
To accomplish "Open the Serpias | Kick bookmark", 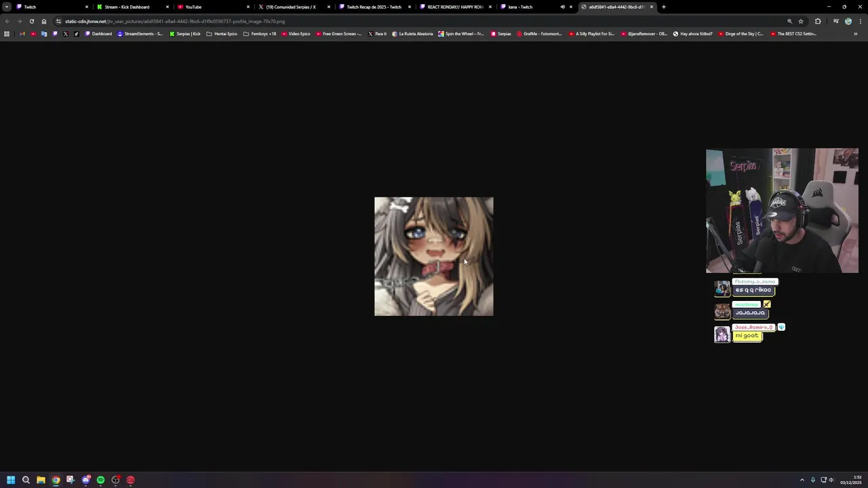I will [x=185, y=34].
